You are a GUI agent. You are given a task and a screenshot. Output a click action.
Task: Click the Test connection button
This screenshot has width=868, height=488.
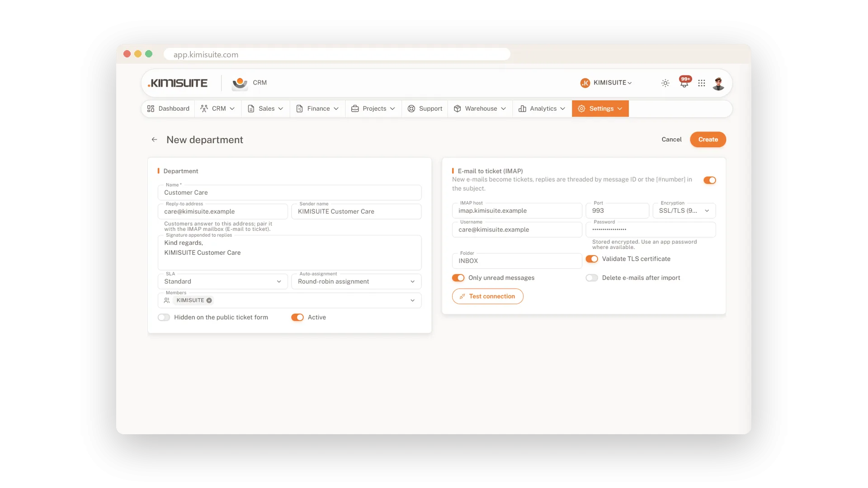tap(488, 296)
